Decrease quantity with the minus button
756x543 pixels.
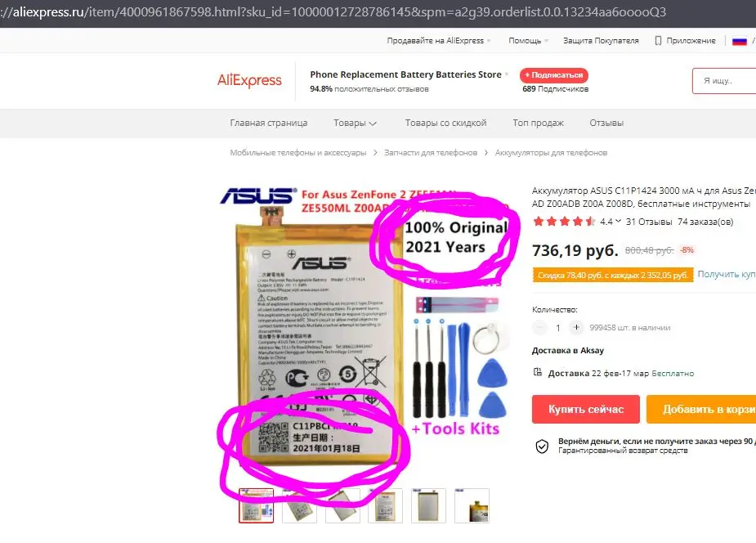pyautogui.click(x=539, y=327)
